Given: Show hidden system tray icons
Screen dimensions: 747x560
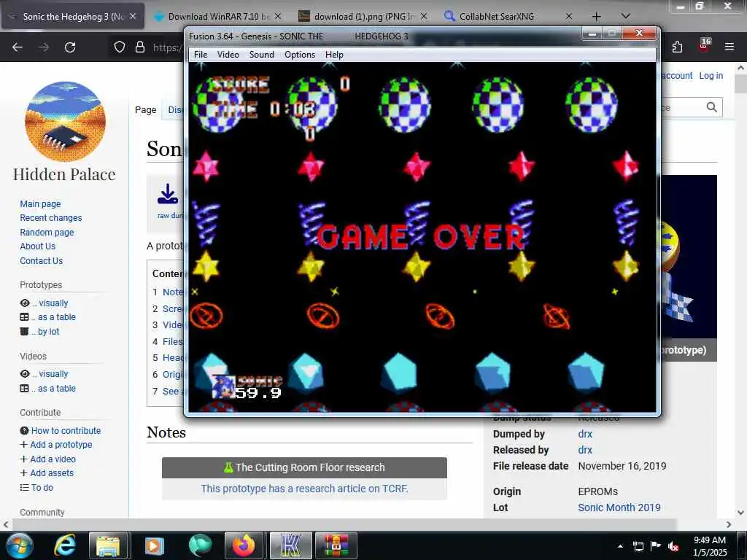Looking at the screenshot, I should (x=620, y=546).
